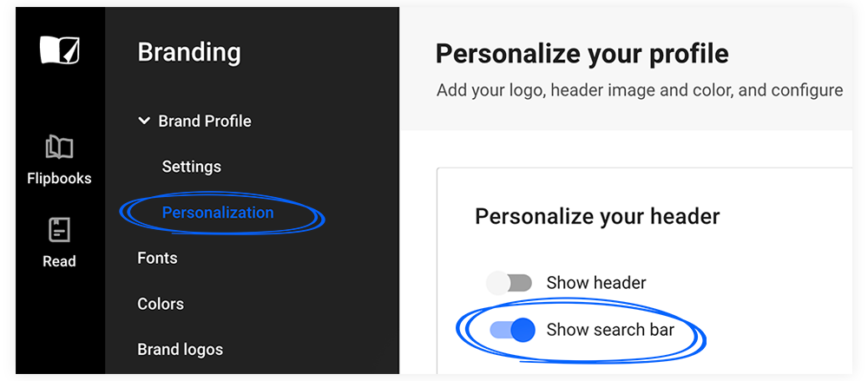Click the Branding sidebar heading
The height and width of the screenshot is (381, 868).
188,53
